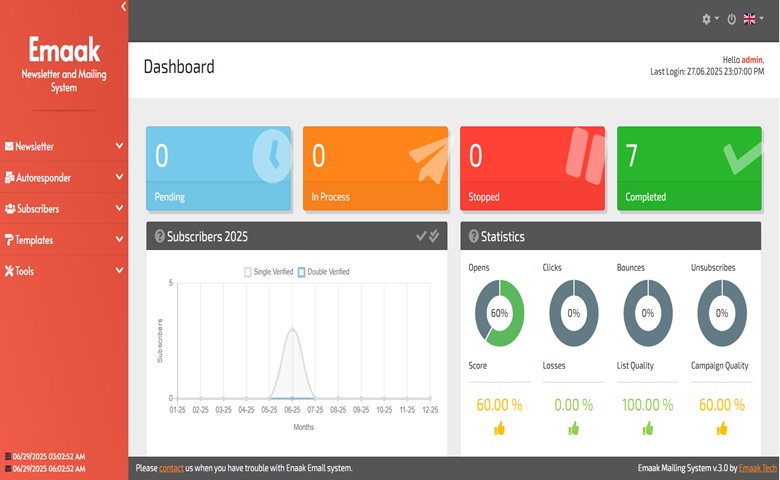Click the thumbs-up icon under List Quality

648,428
